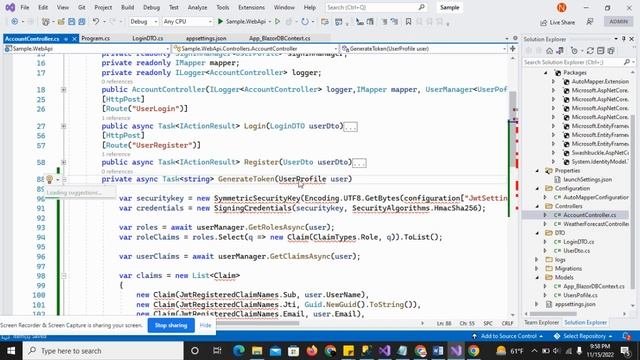The height and width of the screenshot is (360, 640).
Task: Open the File menu
Action: [x=25, y=7]
